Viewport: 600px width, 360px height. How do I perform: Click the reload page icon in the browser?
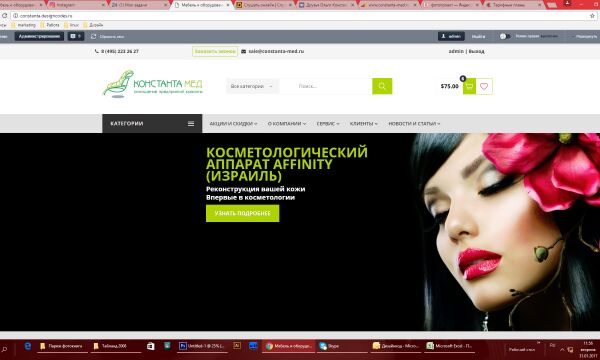click(5, 16)
